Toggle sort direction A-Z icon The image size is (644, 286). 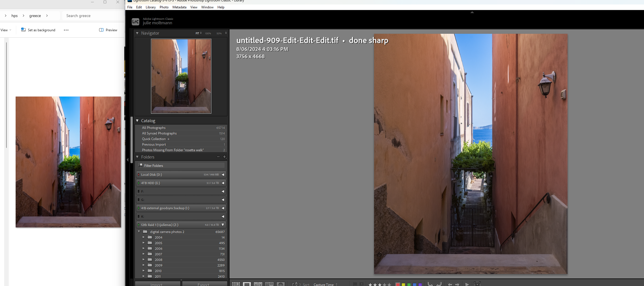tap(296, 284)
